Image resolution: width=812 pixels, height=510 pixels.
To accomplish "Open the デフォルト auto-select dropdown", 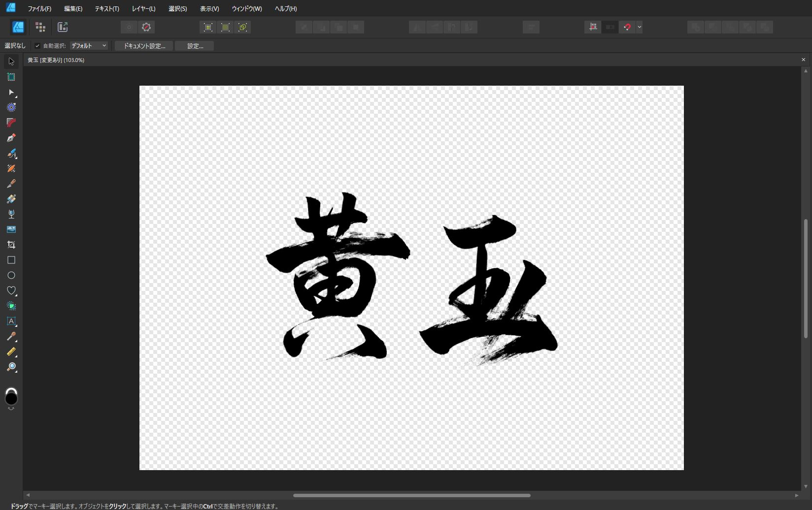I will pyautogui.click(x=89, y=46).
